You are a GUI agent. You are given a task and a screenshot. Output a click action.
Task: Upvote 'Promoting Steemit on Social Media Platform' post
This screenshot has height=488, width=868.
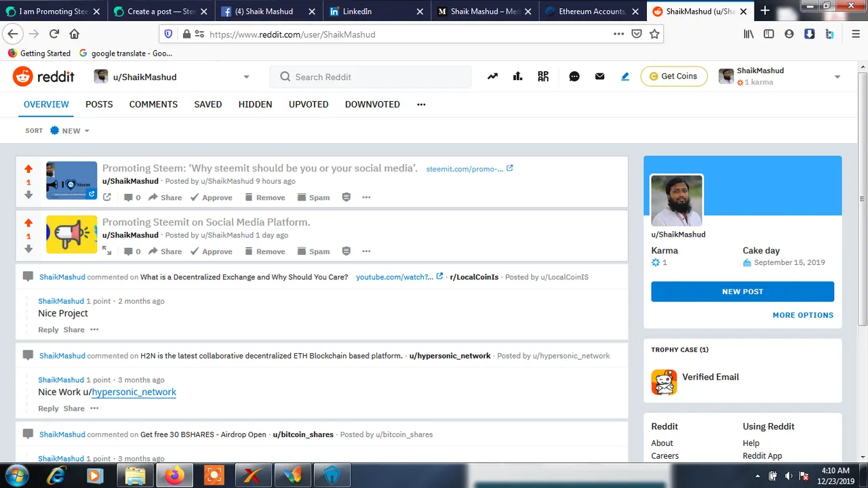click(x=28, y=223)
